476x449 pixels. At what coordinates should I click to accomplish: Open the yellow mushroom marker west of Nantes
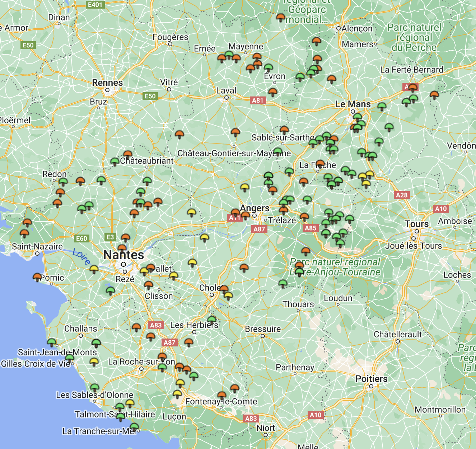click(x=94, y=269)
